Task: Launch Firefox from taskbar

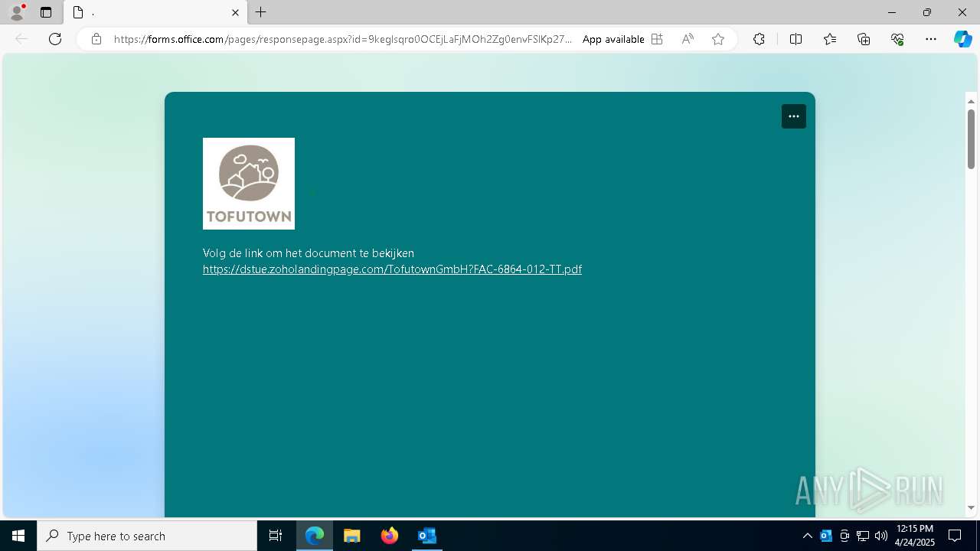Action: click(x=390, y=536)
